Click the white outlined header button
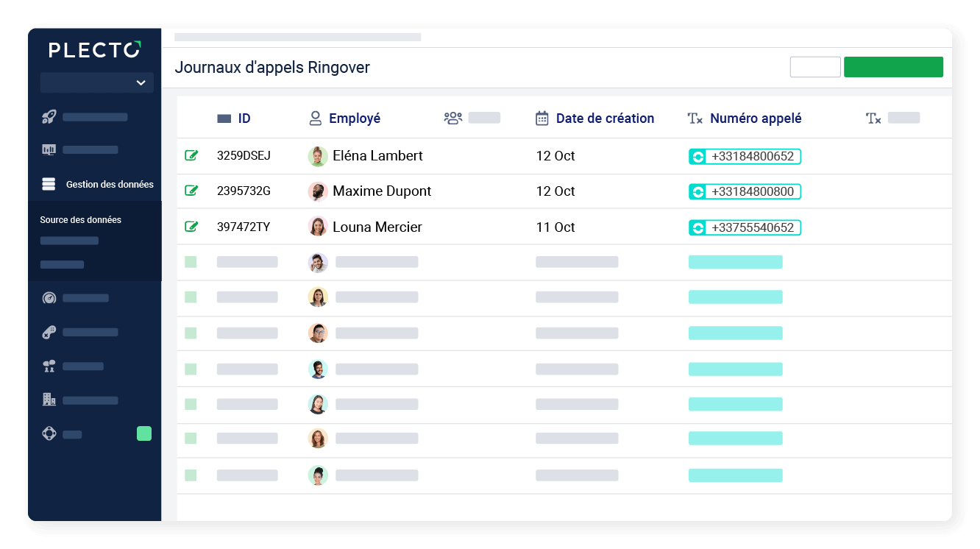The height and width of the screenshot is (549, 980). point(815,67)
